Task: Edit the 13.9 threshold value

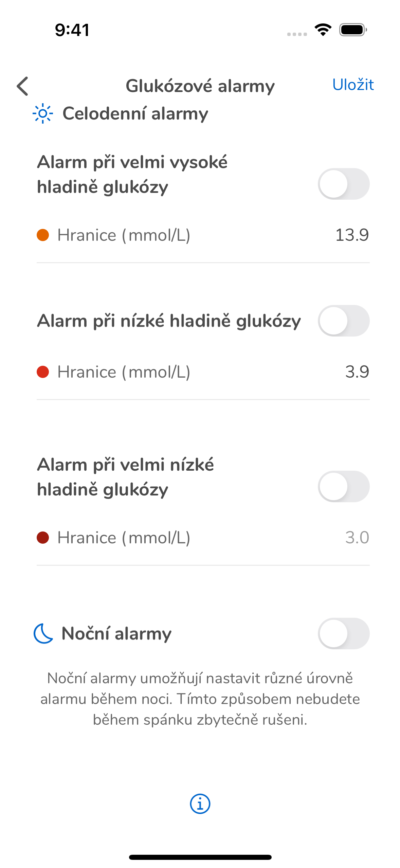Action: click(352, 235)
